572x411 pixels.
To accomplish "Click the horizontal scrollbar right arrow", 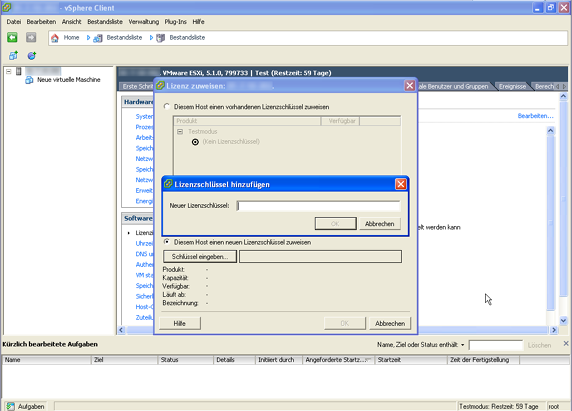I will click(x=554, y=330).
